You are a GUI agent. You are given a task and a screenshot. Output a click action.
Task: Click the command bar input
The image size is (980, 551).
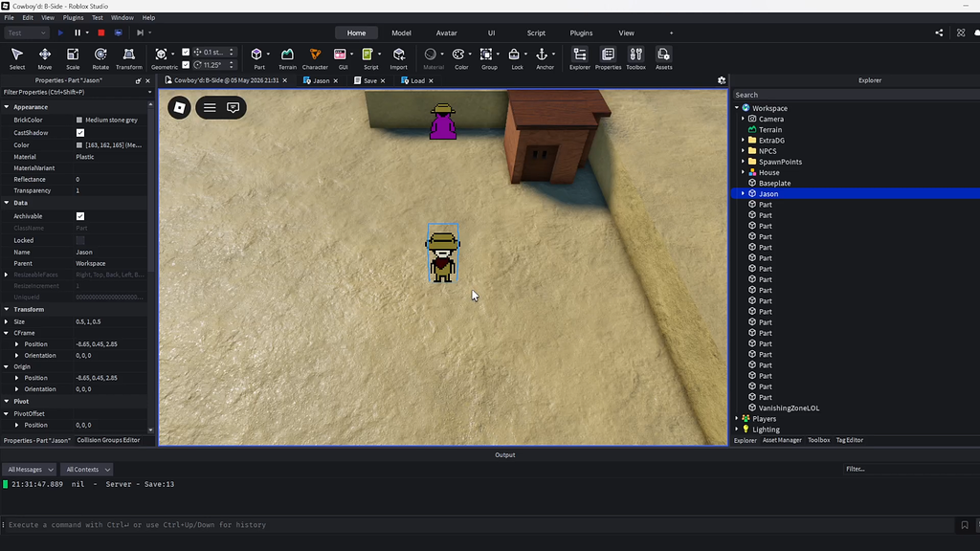479,525
